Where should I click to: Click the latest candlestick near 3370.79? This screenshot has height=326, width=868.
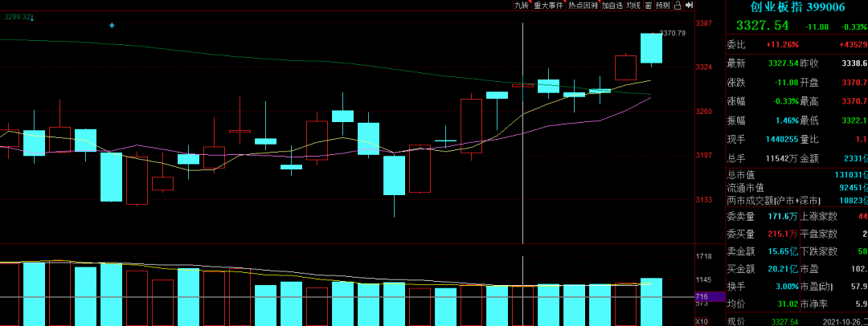651,48
